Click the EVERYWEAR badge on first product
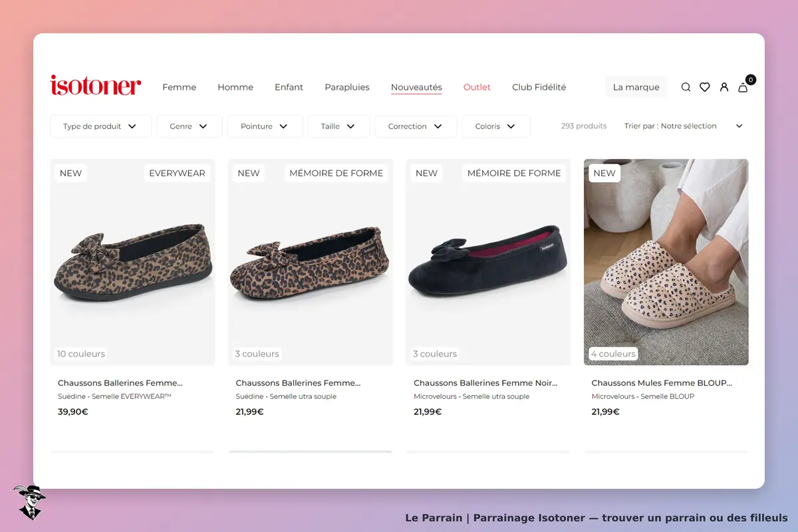 (178, 173)
